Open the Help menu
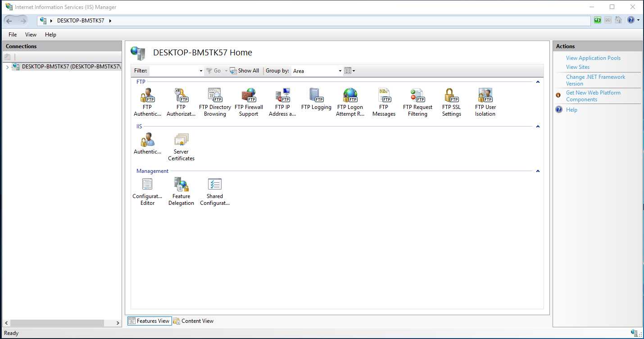This screenshot has width=644, height=339. (x=50, y=35)
